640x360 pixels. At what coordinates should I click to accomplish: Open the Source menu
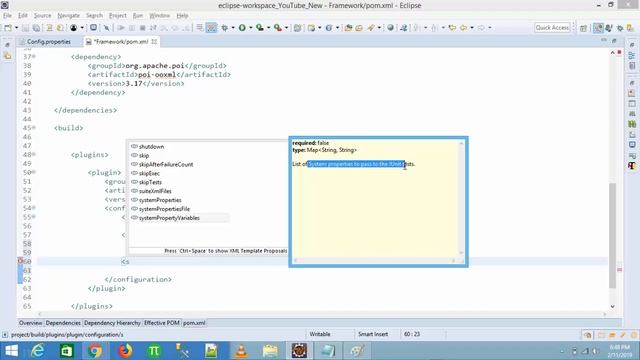42,16
